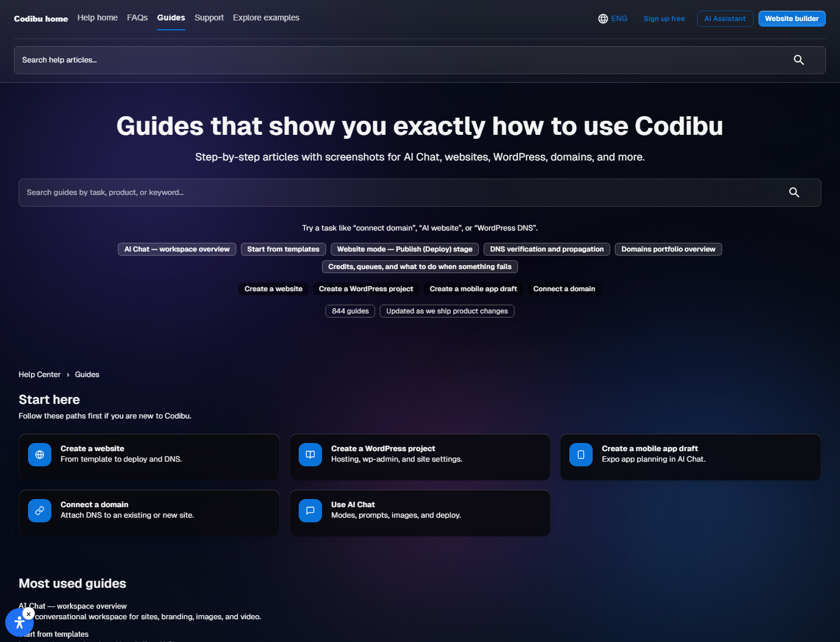Click the link icon on Connect a domain card
840x642 pixels.
[40, 511]
